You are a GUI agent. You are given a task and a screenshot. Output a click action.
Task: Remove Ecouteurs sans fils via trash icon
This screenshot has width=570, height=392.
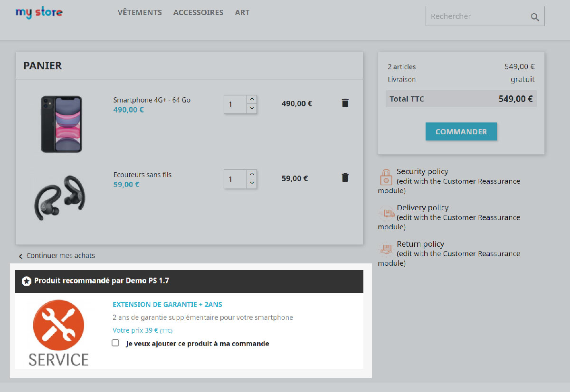345,177
